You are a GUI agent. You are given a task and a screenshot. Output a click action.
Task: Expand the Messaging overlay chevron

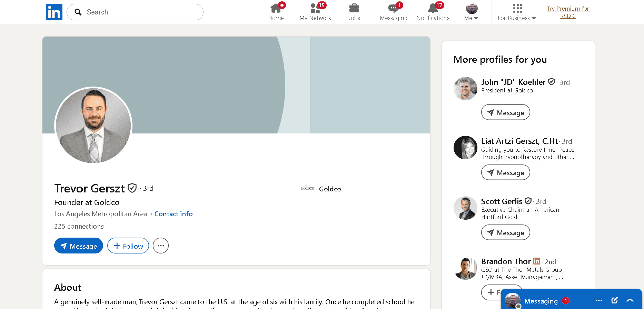630,300
